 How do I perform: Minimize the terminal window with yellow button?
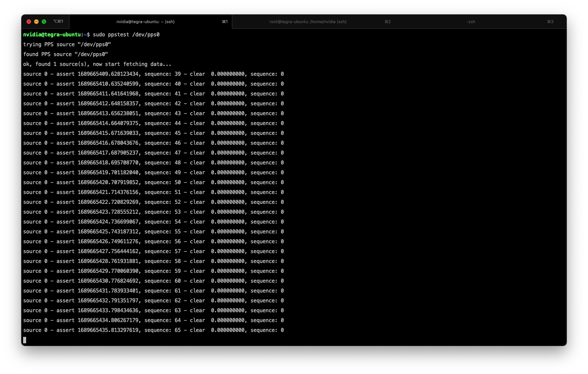tap(36, 22)
